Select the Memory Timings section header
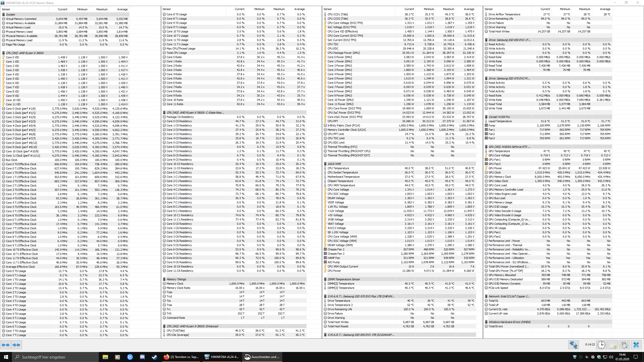The width and height of the screenshot is (644, 362). (x=176, y=279)
